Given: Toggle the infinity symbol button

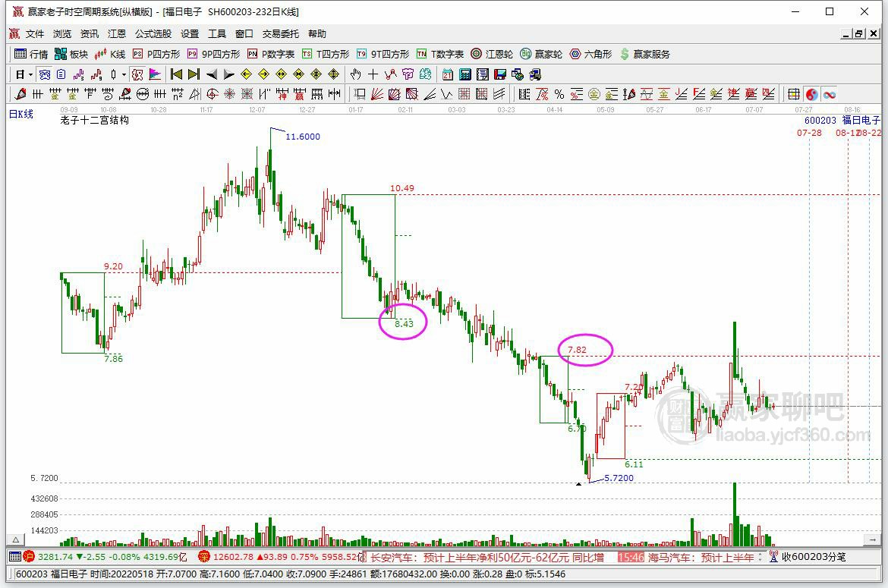Looking at the screenshot, I should pos(830,94).
